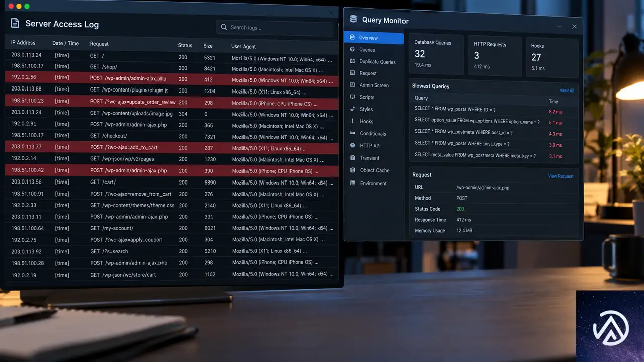
Task: Click the 304 status cell for image.jpg
Action: tap(183, 114)
